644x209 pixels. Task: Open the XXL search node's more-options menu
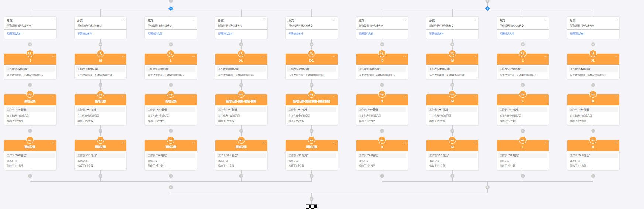coord(334,56)
